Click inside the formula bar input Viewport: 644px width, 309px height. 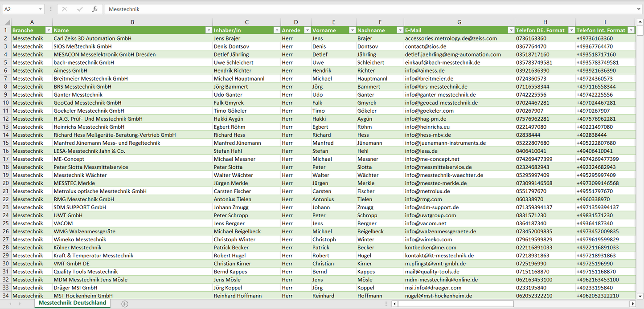(x=357, y=9)
